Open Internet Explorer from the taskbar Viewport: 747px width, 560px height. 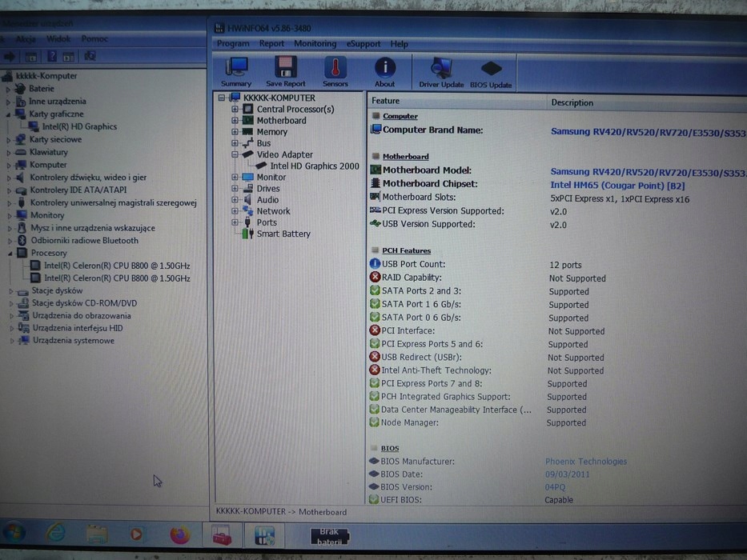[x=56, y=533]
